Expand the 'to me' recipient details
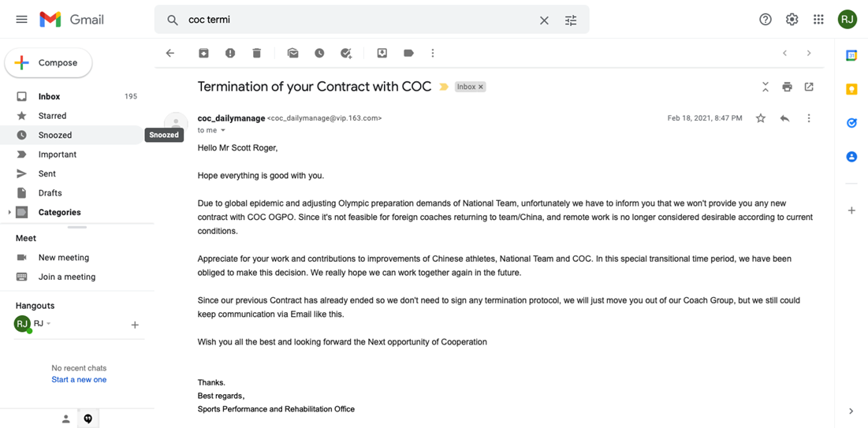 (223, 131)
